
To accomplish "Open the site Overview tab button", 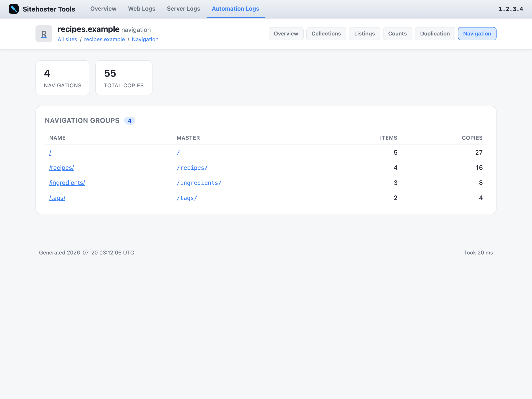I will pos(286,34).
